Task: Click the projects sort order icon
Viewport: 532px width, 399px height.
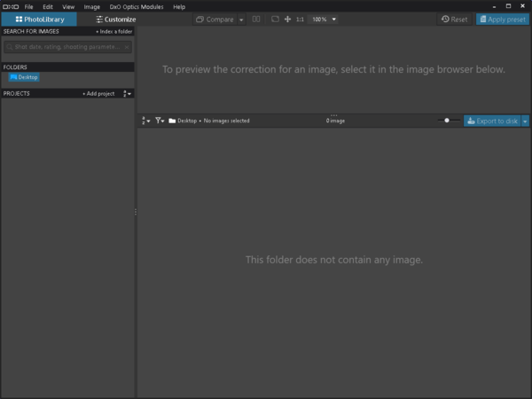Action: coord(128,93)
